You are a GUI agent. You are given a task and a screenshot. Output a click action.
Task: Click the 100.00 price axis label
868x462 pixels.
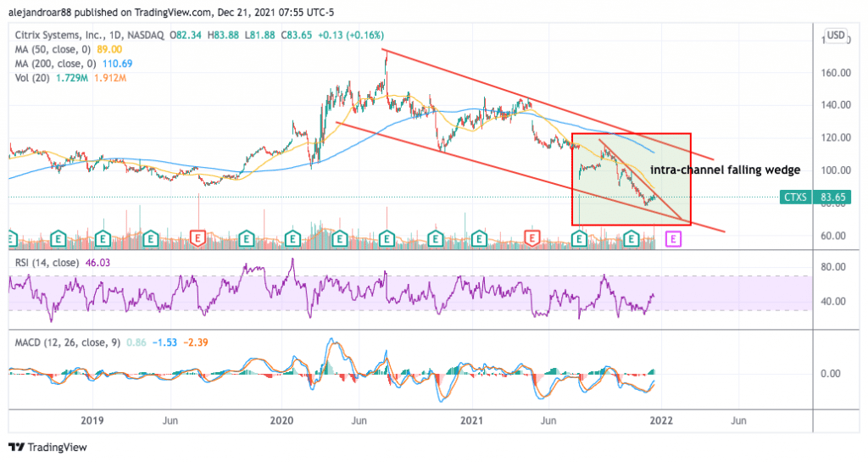[x=836, y=170]
